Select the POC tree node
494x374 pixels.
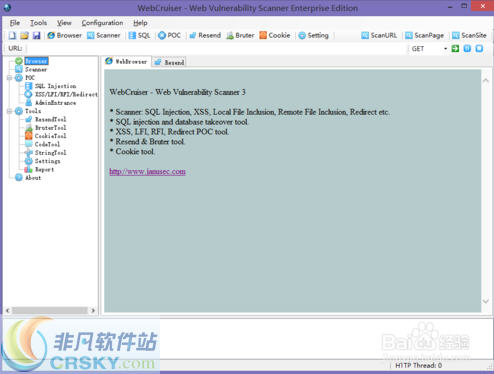(x=30, y=78)
